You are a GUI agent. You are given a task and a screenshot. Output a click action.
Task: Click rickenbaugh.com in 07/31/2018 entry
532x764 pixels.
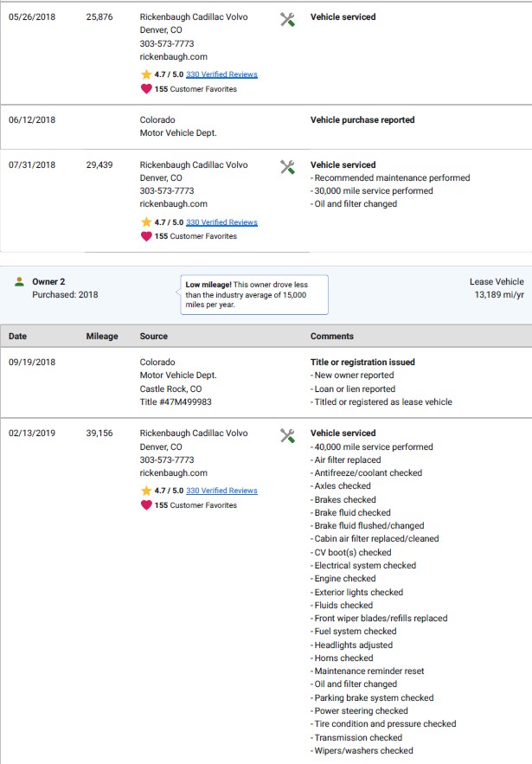tap(173, 203)
